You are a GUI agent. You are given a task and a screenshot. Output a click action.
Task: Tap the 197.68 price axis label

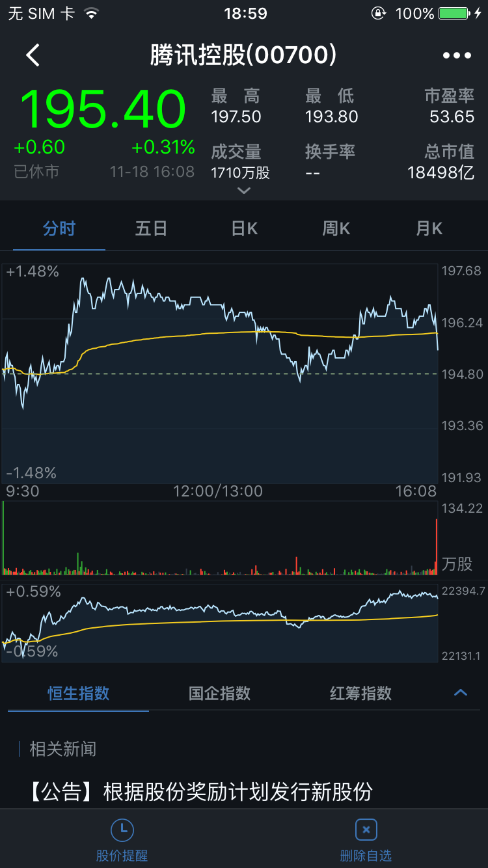click(x=461, y=271)
